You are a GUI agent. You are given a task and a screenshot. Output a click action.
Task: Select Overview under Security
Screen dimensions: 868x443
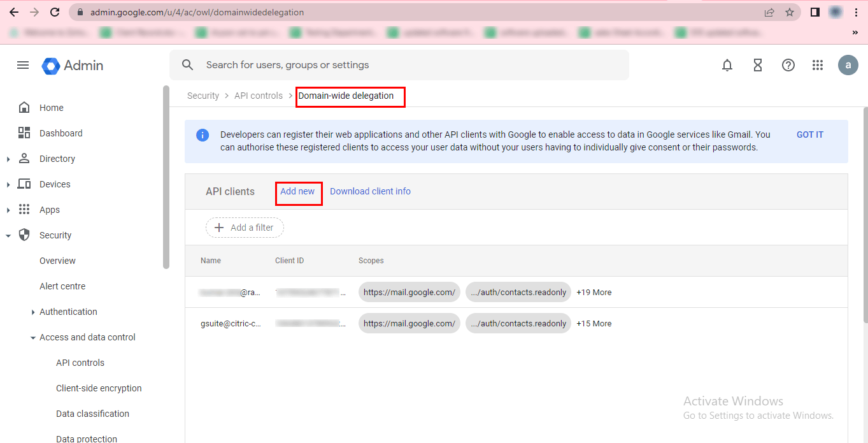point(57,261)
